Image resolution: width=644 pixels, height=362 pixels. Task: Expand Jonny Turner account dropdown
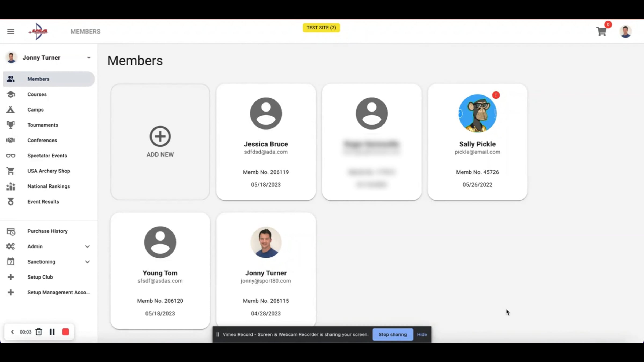click(x=89, y=58)
